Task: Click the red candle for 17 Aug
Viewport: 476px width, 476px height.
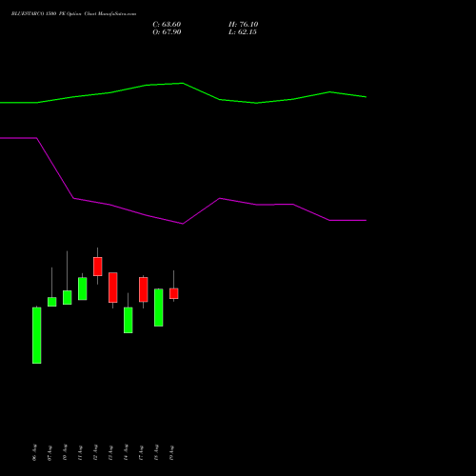Action: (144, 289)
